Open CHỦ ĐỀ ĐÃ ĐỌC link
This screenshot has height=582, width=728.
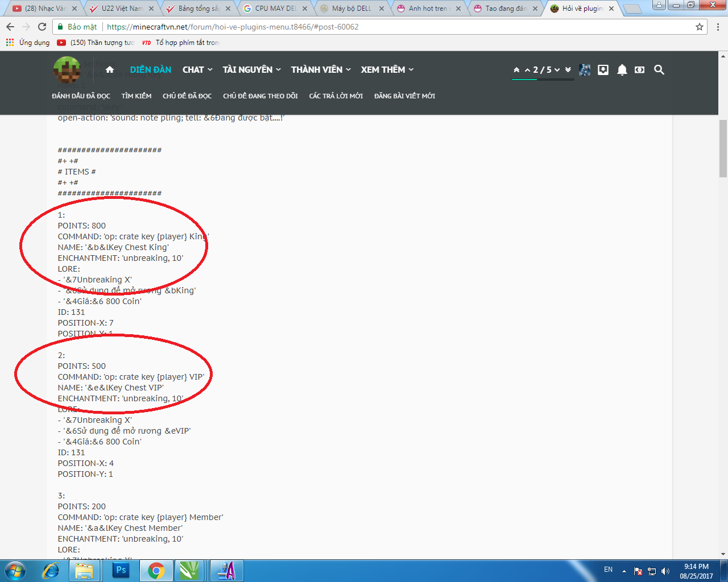tap(187, 96)
